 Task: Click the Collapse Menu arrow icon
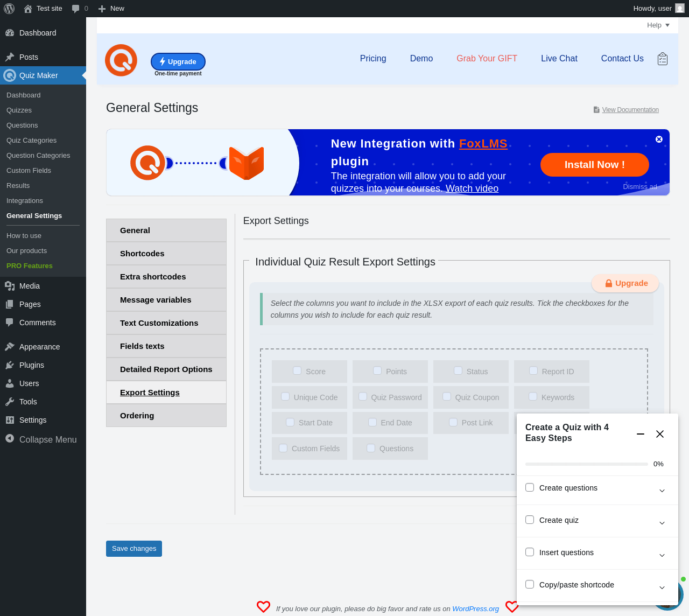10,439
